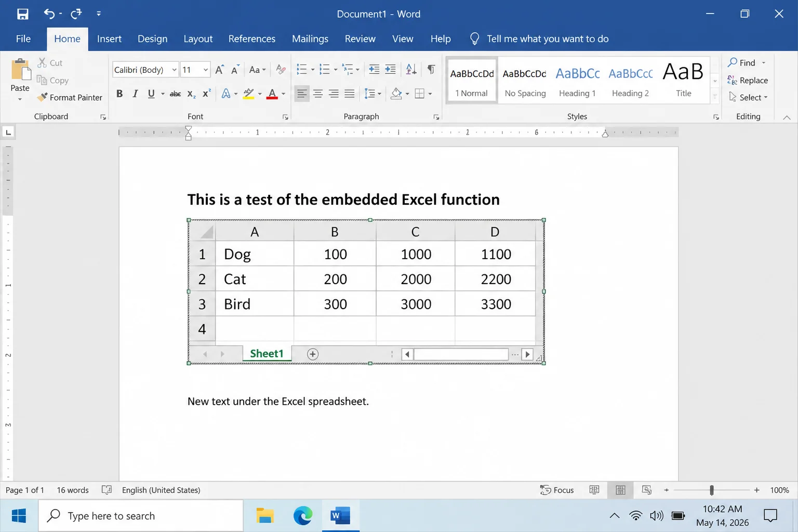Expand the bullets list dropdown arrow

[x=313, y=70]
